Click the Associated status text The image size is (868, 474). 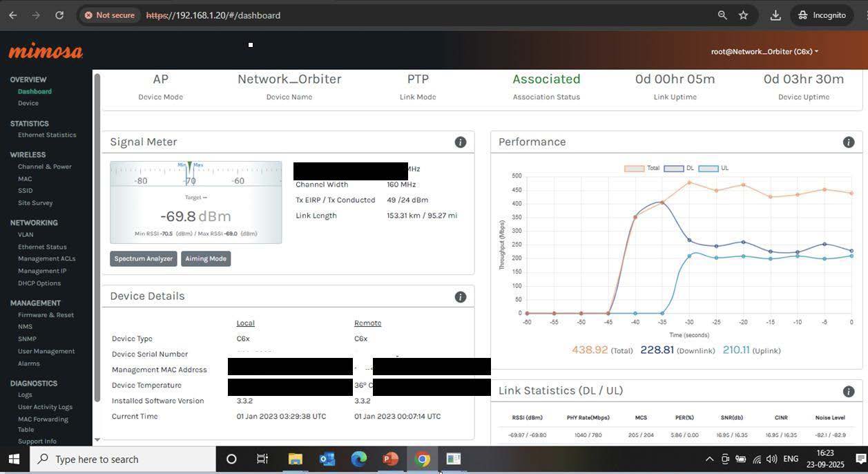[546, 79]
